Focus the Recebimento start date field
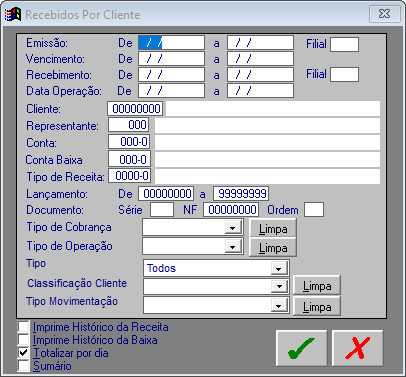406x377 pixels. pyautogui.click(x=171, y=75)
